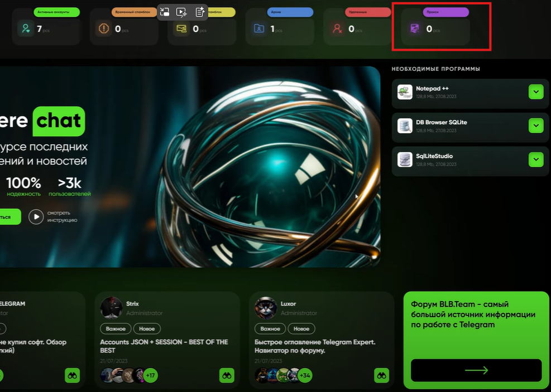Click date 21/07/2023 on Luxor post
Screen dimensions: 551x392
(x=268, y=361)
